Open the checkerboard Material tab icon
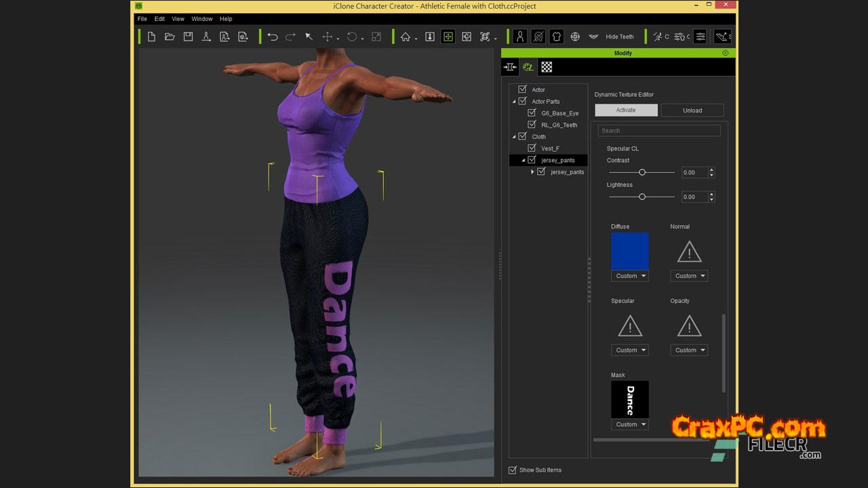This screenshot has width=868, height=488. coord(547,66)
